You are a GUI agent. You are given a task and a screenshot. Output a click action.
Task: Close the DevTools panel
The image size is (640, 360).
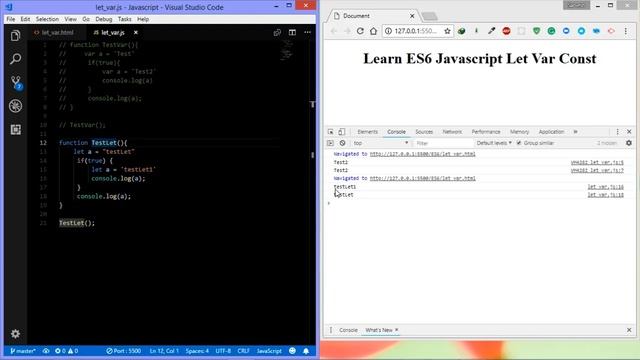629,132
